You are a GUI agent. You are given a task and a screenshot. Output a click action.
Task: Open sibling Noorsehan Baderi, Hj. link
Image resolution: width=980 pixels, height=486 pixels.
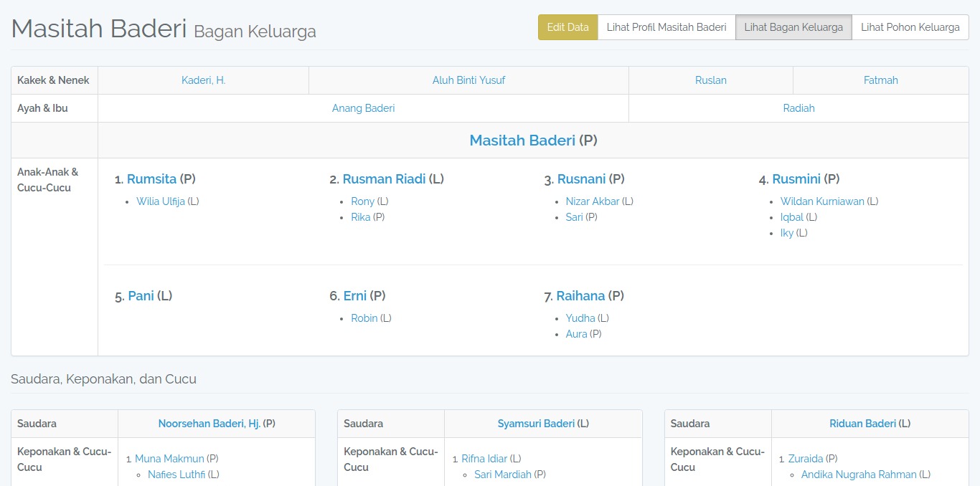click(x=209, y=424)
